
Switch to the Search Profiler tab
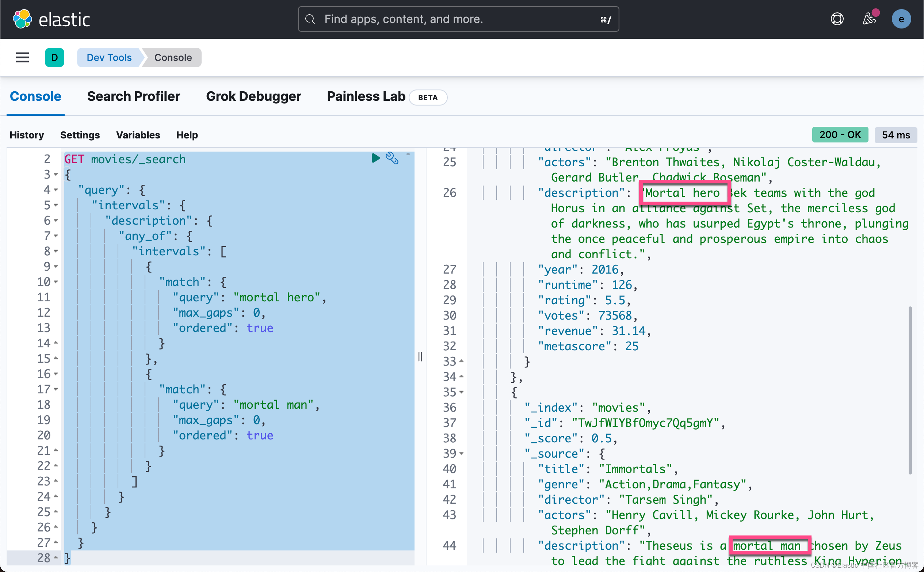pyautogui.click(x=134, y=96)
